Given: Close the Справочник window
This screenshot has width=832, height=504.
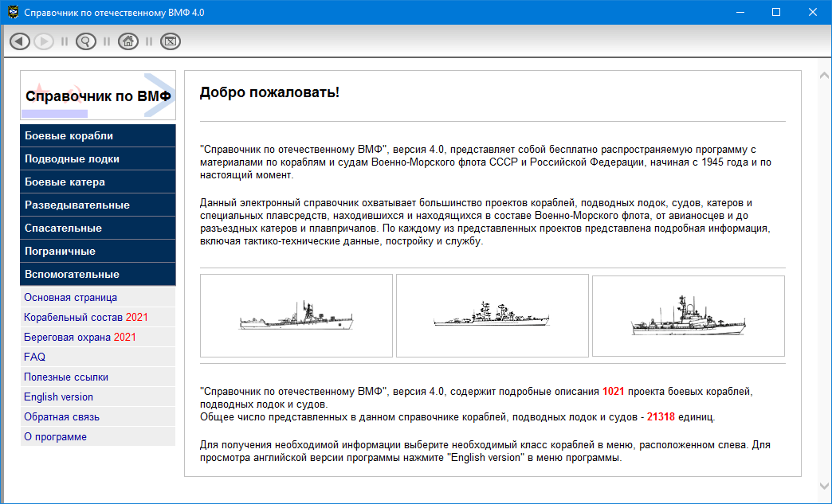Looking at the screenshot, I should [812, 12].
